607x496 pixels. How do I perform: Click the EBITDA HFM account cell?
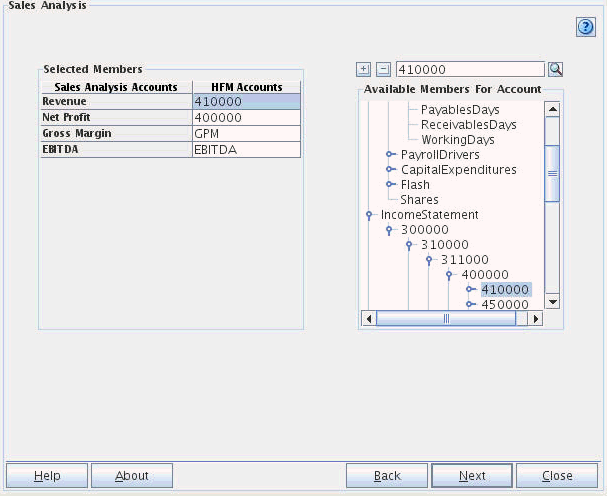[x=246, y=150]
